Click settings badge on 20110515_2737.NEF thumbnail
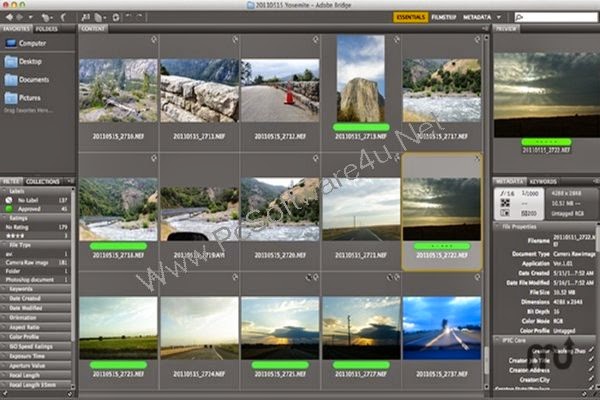600x400 pixels. click(x=477, y=277)
